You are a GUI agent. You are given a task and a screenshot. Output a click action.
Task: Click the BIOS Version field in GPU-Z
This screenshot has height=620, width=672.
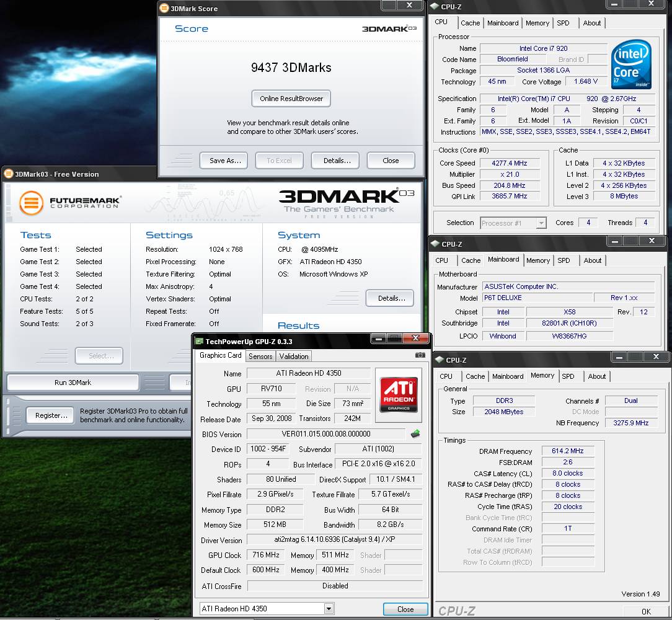326,434
